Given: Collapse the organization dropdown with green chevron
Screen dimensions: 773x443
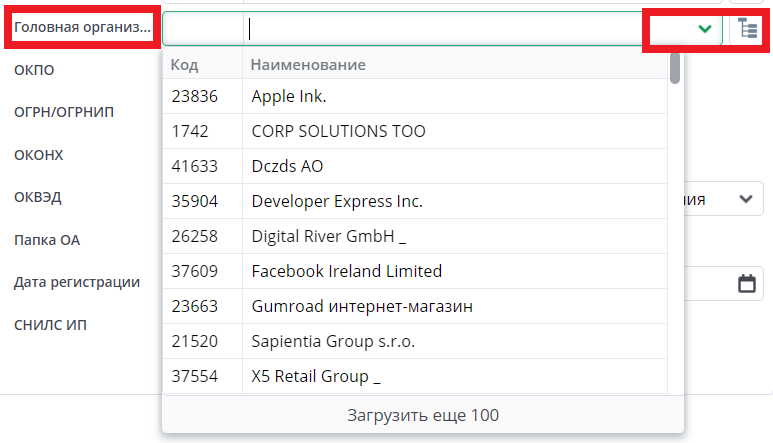Looking at the screenshot, I should click(706, 29).
